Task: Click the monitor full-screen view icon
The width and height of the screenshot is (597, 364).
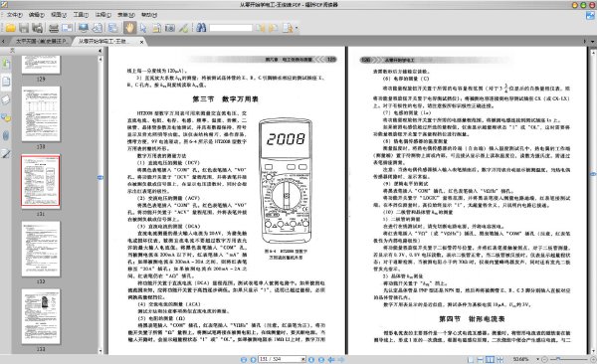Action: [x=84, y=28]
